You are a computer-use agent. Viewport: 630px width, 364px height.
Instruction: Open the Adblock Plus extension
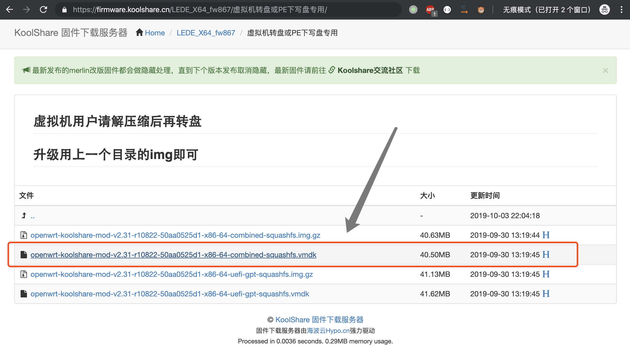pyautogui.click(x=430, y=10)
